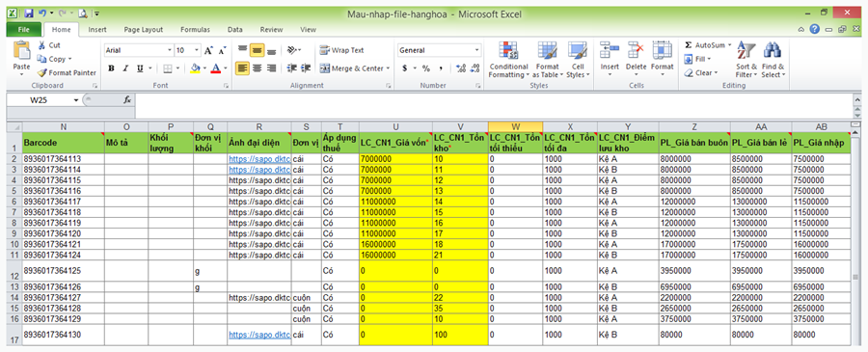Toggle Underline formatting
Image resolution: width=868 pixels, height=352 pixels.
point(140,68)
